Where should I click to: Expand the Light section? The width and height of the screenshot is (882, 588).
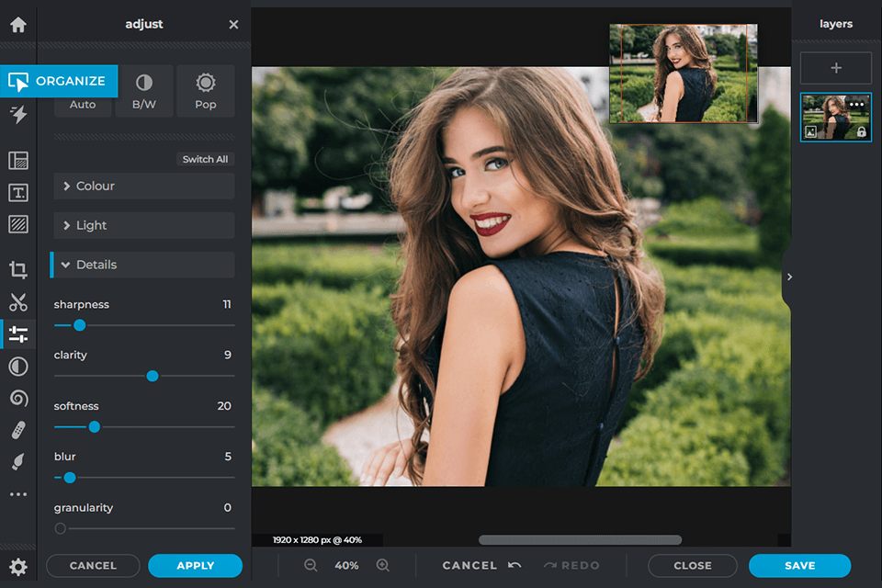pos(144,226)
